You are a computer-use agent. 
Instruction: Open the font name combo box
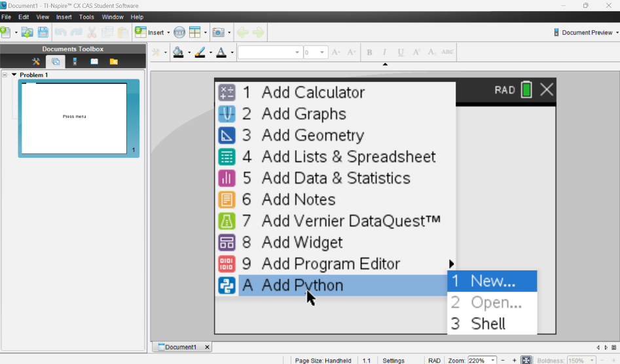pyautogui.click(x=270, y=52)
